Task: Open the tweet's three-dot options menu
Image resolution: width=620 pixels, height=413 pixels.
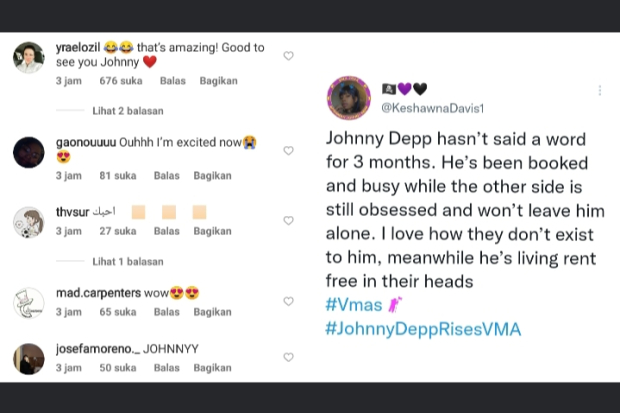Action: (600, 90)
